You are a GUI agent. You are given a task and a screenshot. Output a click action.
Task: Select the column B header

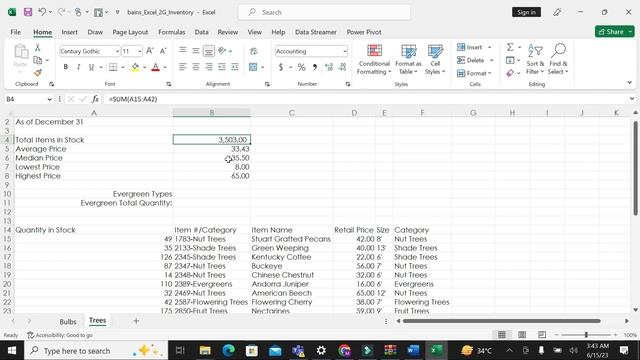[x=211, y=113]
